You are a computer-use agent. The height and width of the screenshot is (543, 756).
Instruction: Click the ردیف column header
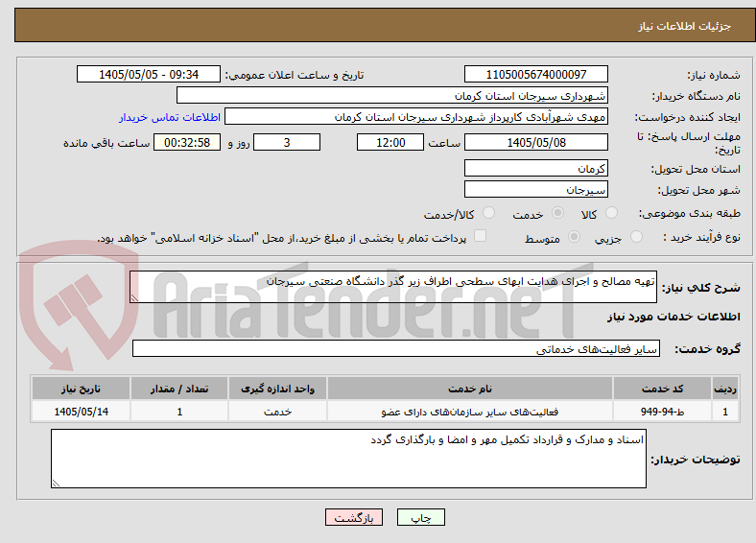tap(725, 389)
